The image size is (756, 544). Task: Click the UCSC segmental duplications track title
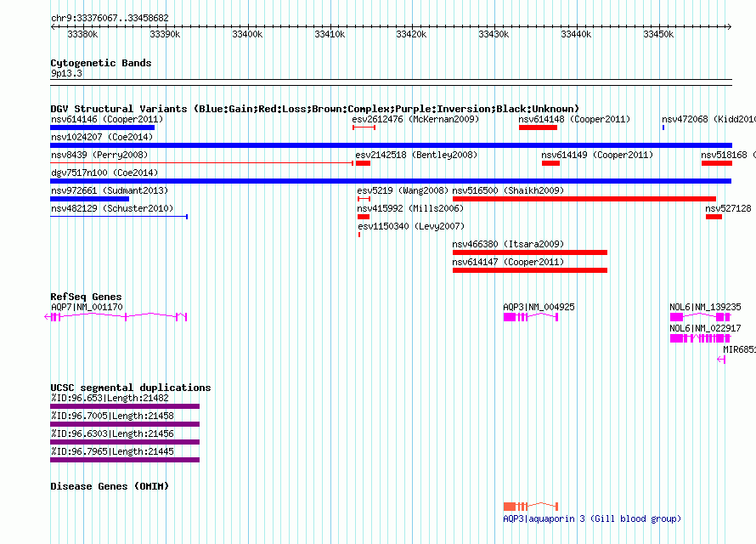tap(131, 388)
